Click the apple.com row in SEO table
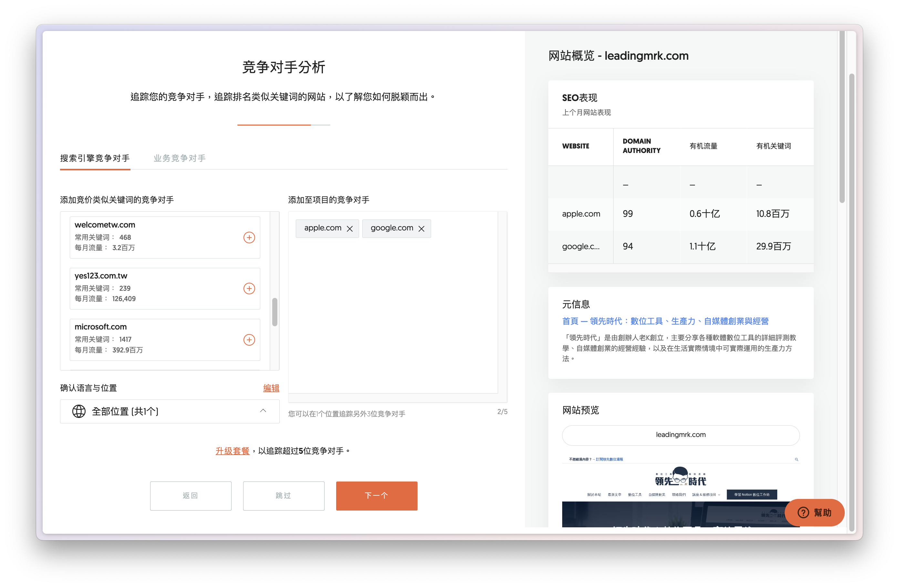The image size is (899, 588). pos(681,214)
